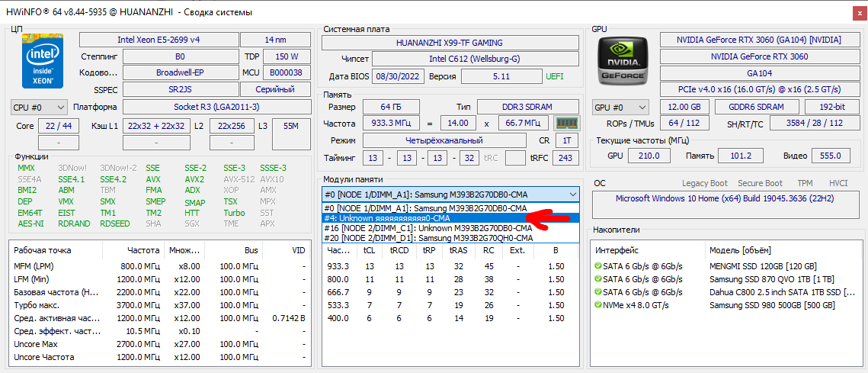
Task: Click the tCL column header
Action: 369,250
